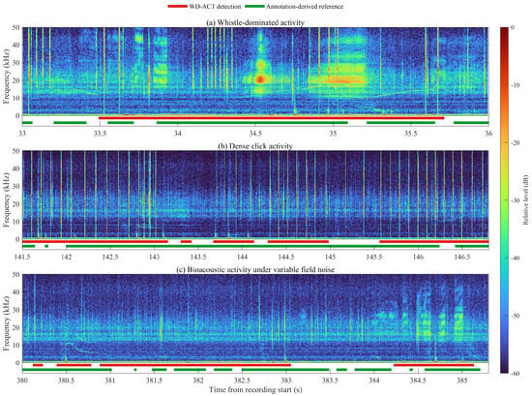Click the WD-ACT detection legend label
This screenshot has width=532, height=396.
coord(215,7)
